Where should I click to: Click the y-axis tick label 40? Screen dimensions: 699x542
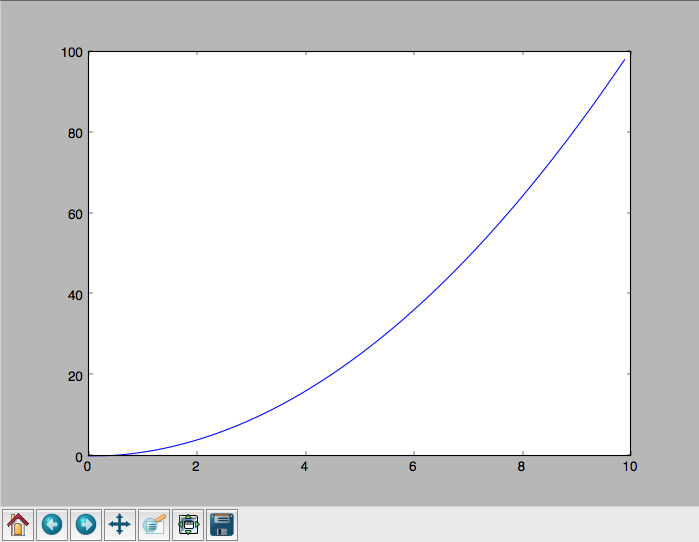(x=74, y=294)
